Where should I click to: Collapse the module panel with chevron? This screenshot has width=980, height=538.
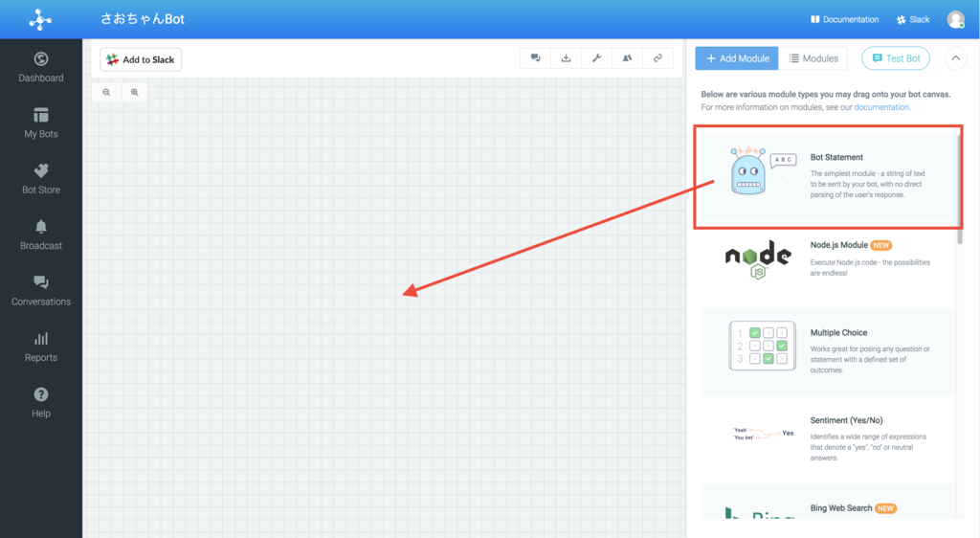[x=956, y=58]
